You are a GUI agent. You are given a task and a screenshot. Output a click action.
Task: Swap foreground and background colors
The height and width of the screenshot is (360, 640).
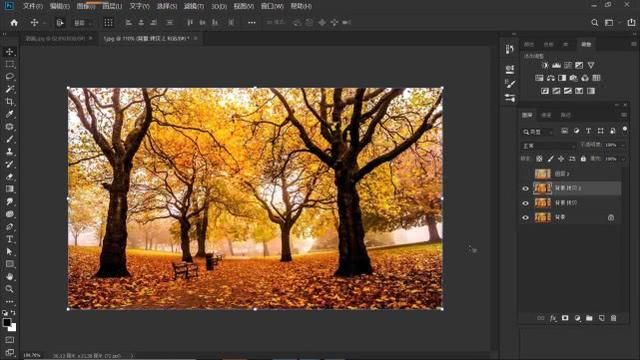point(13,313)
